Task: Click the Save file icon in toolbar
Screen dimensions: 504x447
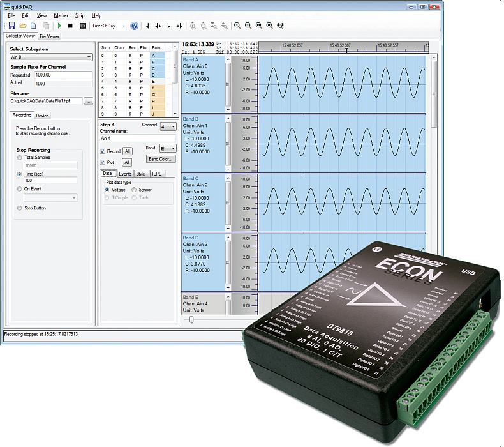Action: click(11, 26)
